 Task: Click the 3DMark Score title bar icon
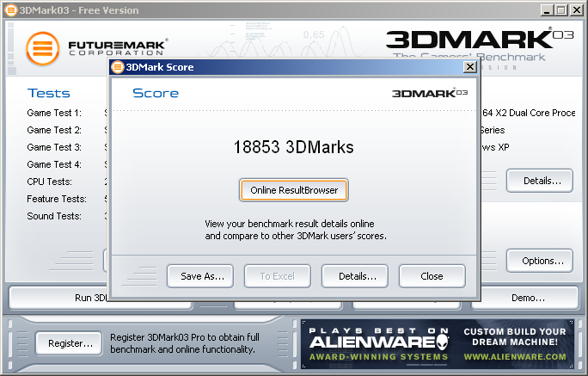[118, 67]
